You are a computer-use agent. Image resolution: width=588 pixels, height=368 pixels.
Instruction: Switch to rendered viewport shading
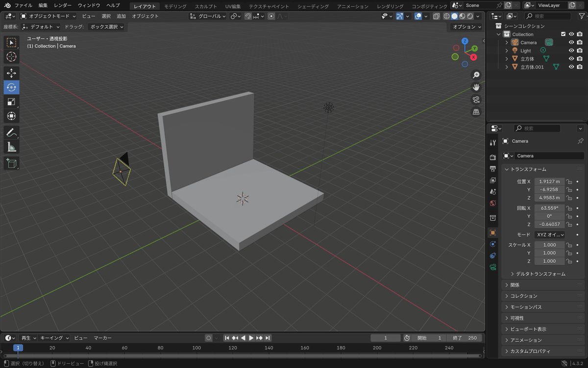point(470,16)
